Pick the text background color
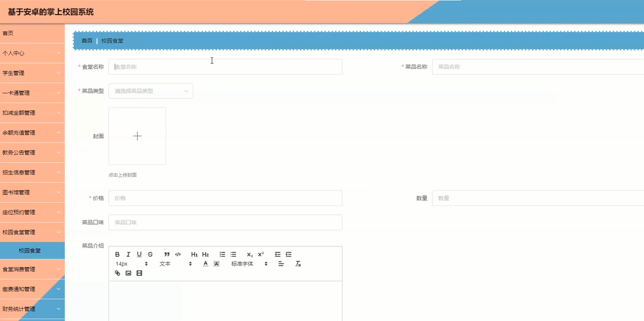The image size is (644, 321). [x=216, y=263]
